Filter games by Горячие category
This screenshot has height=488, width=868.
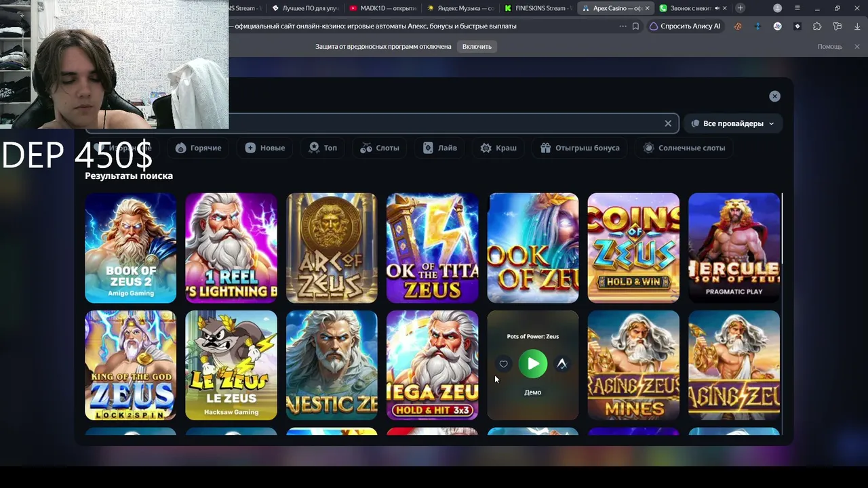click(x=198, y=148)
